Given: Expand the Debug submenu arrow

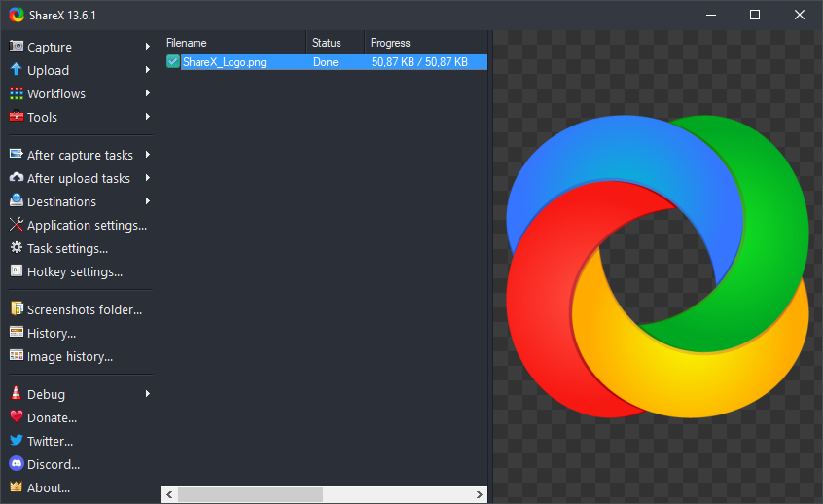Looking at the screenshot, I should pos(148,394).
